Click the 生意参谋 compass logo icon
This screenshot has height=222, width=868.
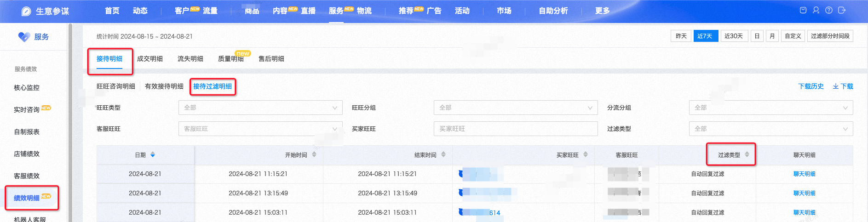coord(26,11)
